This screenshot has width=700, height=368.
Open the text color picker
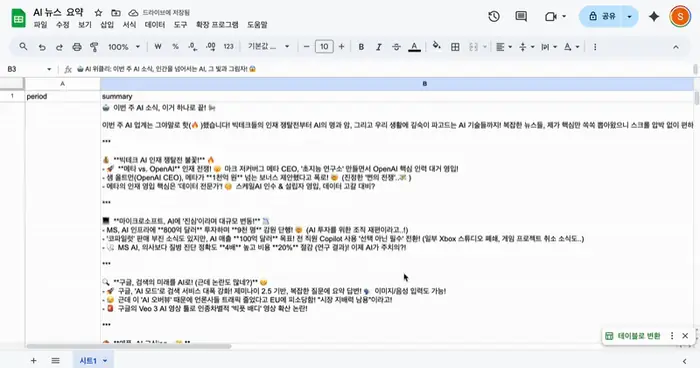coord(414,47)
